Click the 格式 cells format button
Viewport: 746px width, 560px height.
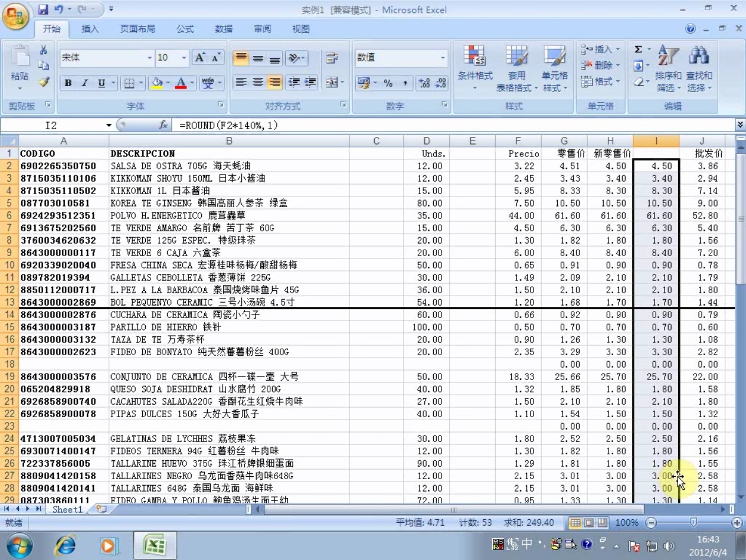601,81
